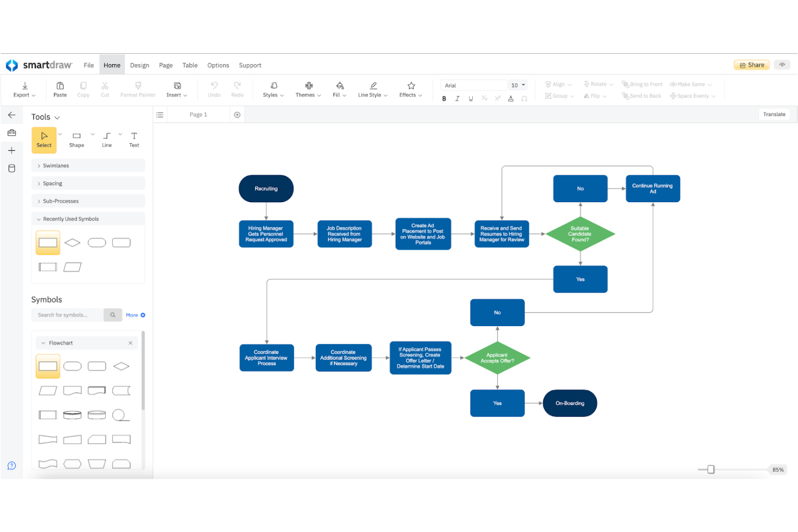Open the Fill color dropdown

click(340, 89)
